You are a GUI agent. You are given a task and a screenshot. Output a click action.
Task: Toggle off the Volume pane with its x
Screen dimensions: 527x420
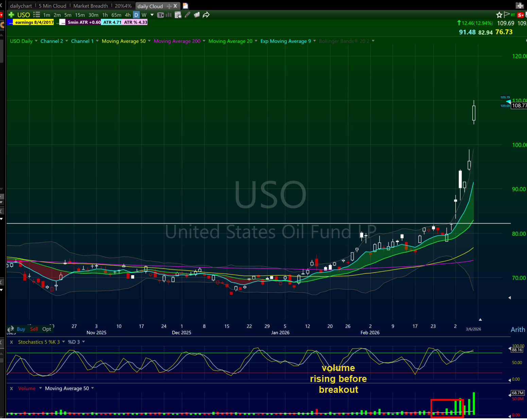pos(11,388)
